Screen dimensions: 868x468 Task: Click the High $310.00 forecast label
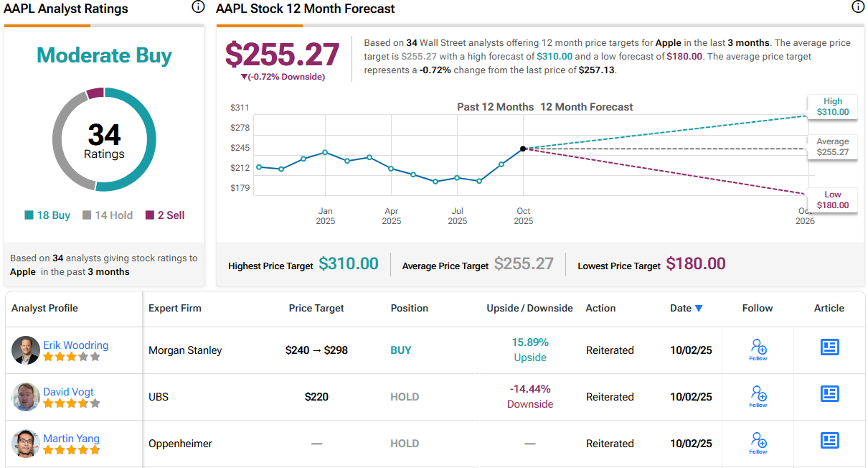tap(833, 107)
